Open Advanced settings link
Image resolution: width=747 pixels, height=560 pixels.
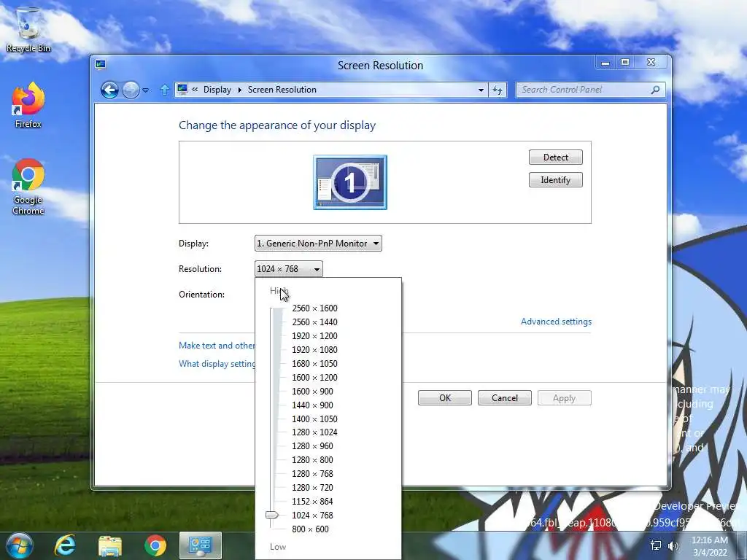(556, 322)
